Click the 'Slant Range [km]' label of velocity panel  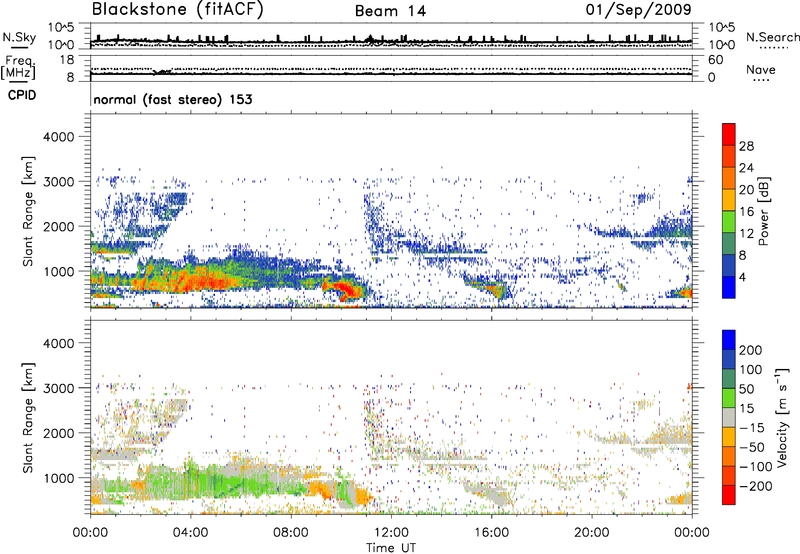pos(28,417)
